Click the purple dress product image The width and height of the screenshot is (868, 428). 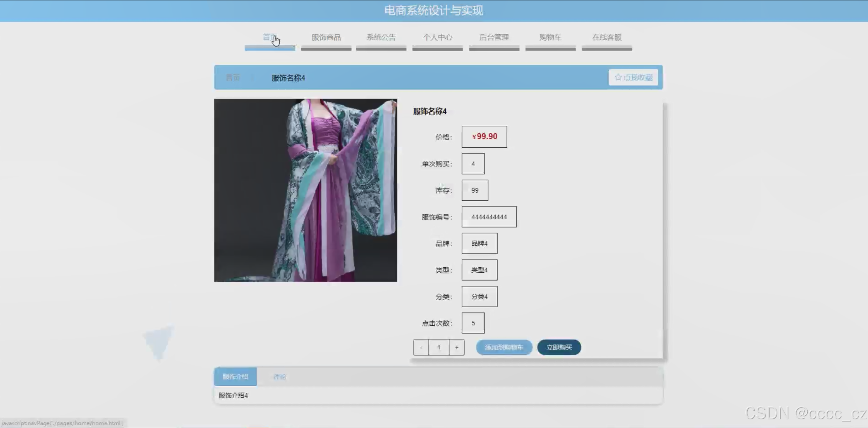click(305, 190)
